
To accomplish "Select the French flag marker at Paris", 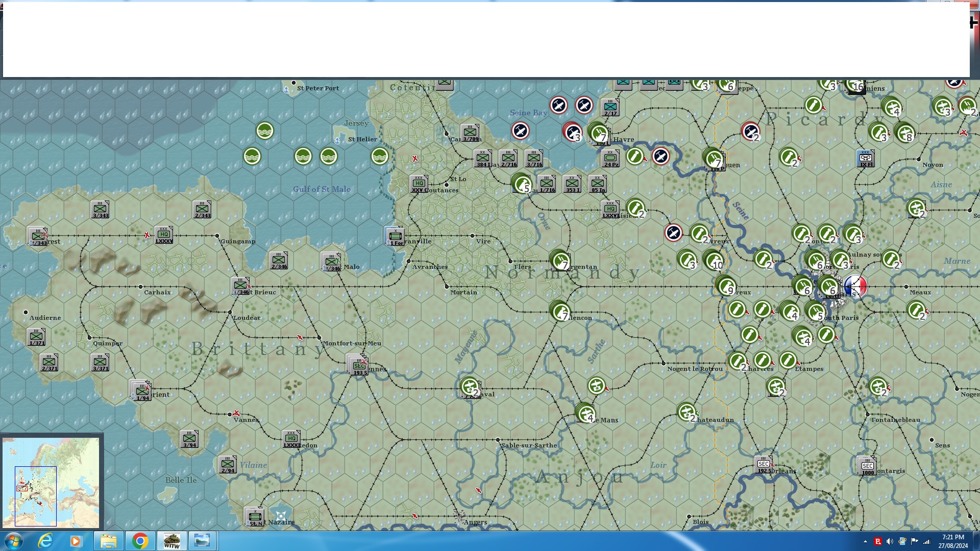I will [x=856, y=286].
